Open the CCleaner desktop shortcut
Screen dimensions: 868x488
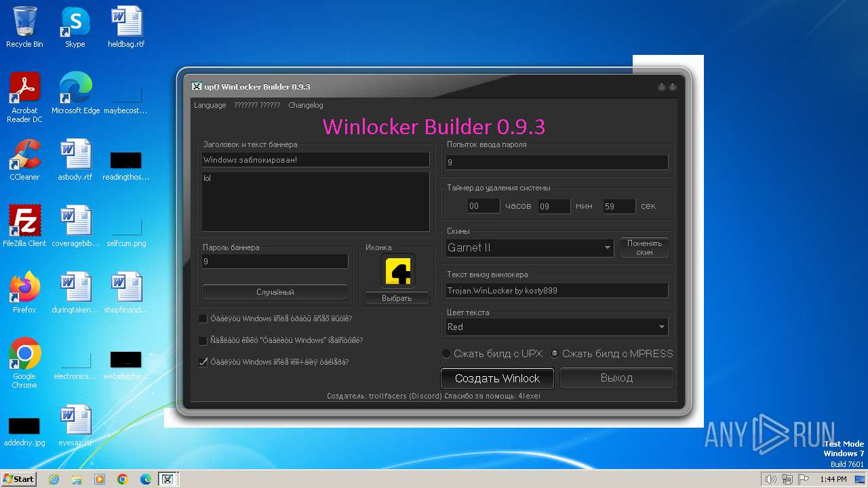point(24,160)
